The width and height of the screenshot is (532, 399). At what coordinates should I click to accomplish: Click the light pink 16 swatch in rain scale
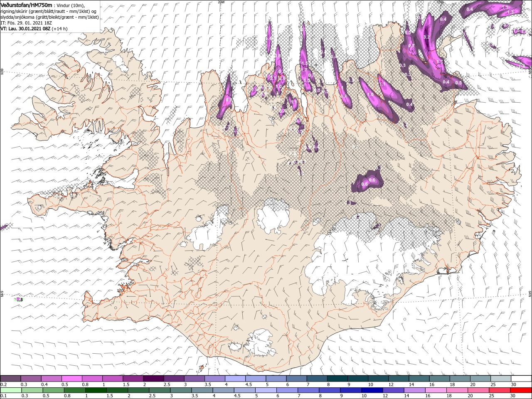[436, 390]
